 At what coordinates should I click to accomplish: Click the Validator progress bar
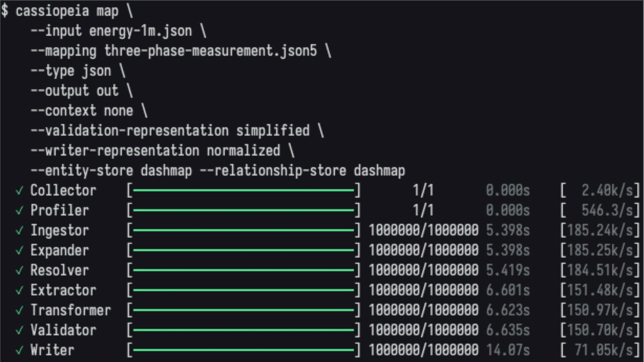244,330
